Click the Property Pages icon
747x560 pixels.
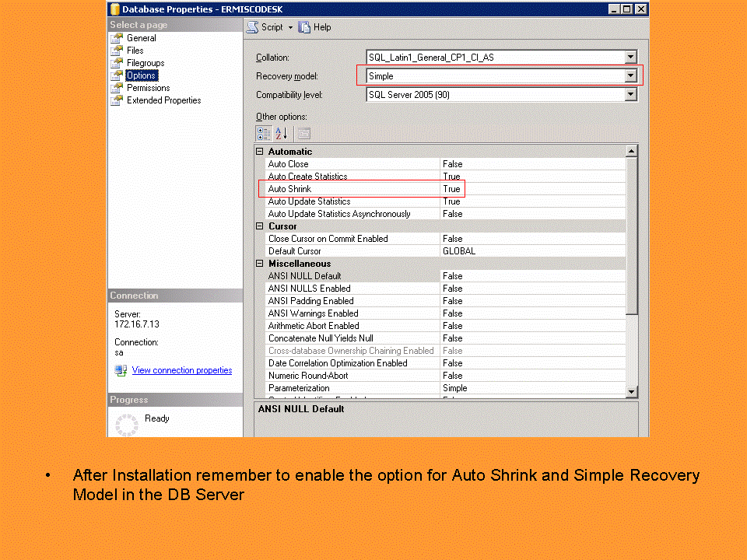(303, 133)
